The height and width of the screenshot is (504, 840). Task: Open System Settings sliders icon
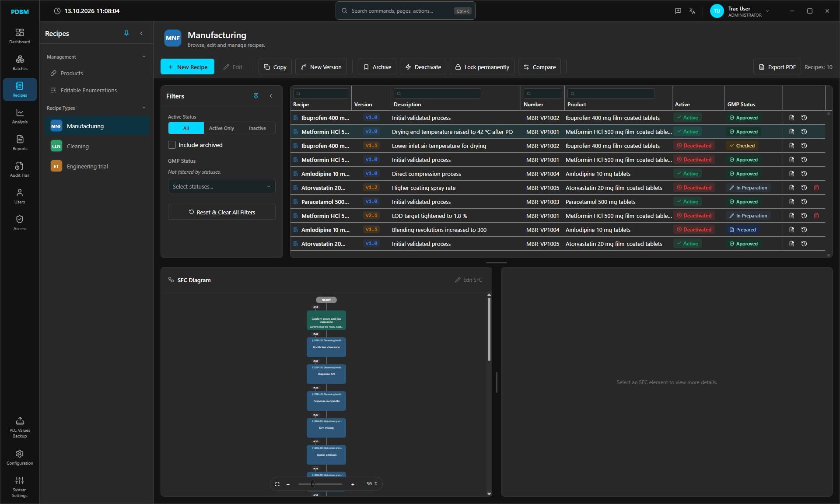20,486
